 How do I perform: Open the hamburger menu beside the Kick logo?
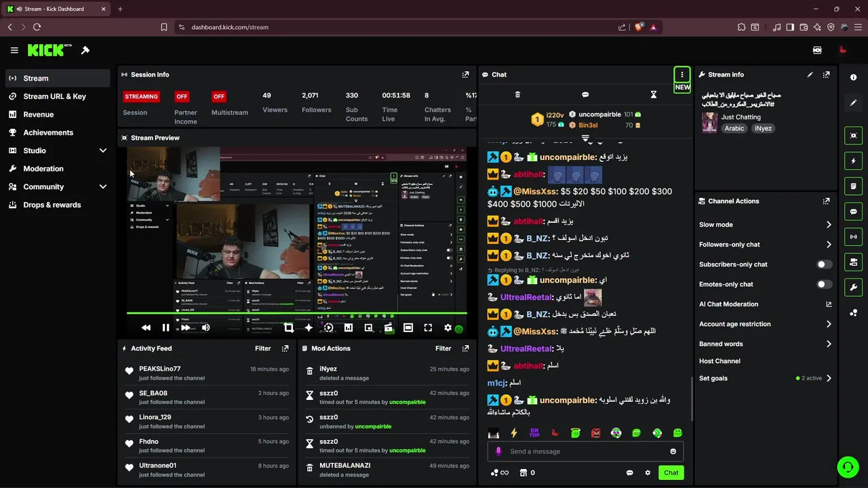tap(14, 50)
